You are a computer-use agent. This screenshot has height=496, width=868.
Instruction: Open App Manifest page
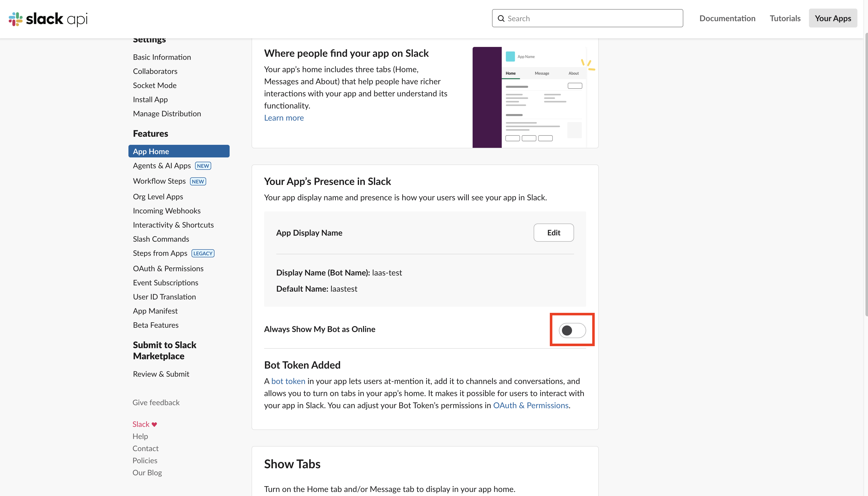coord(155,311)
